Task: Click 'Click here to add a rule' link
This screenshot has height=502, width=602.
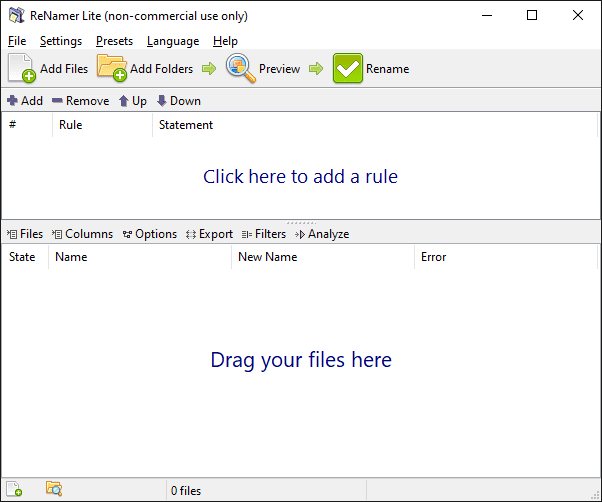Action: (300, 177)
